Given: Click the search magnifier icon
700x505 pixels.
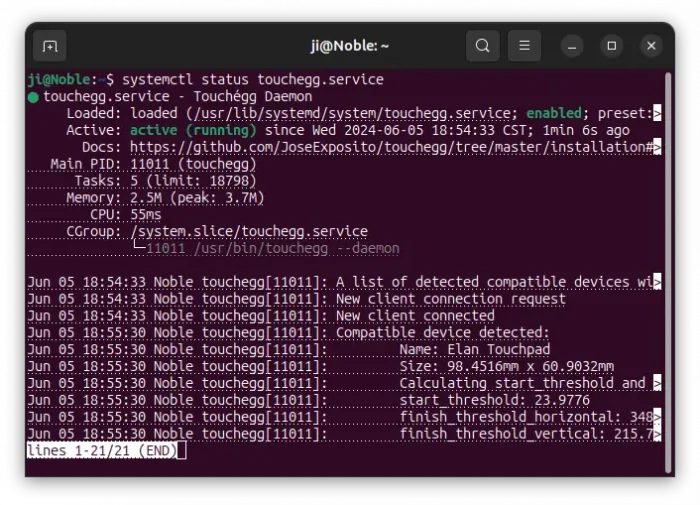Looking at the screenshot, I should [x=482, y=46].
